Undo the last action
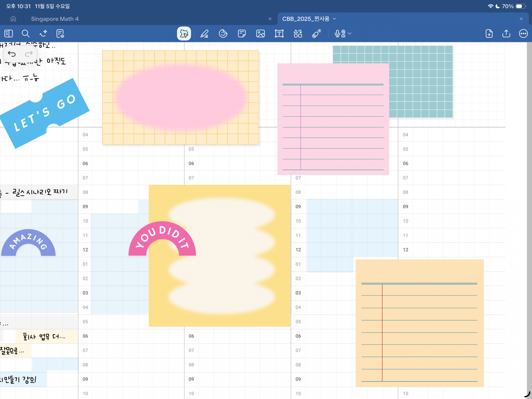 [x=12, y=54]
